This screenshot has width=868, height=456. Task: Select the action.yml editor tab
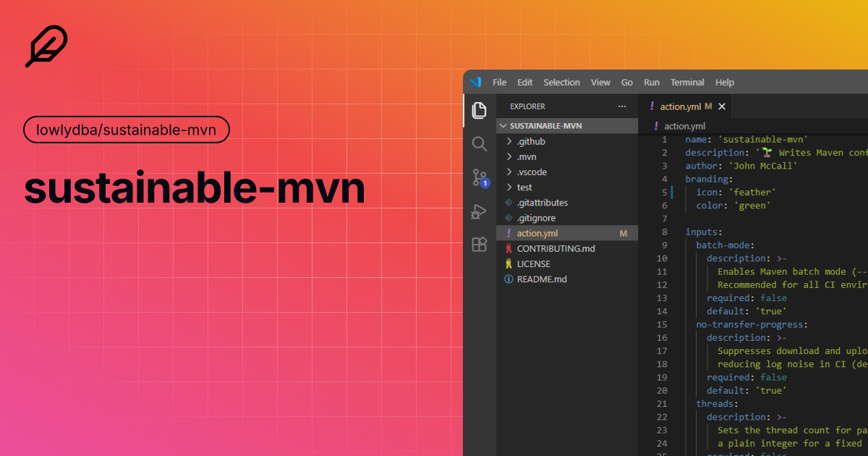point(686,106)
